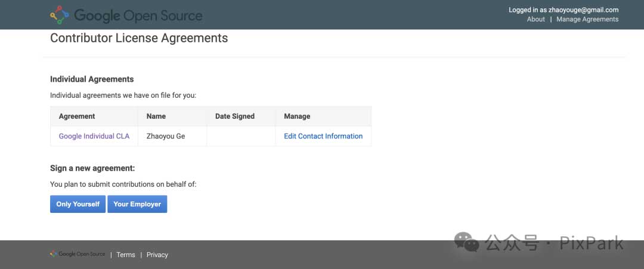Click the Agreement column header
The height and width of the screenshot is (269, 644).
[77, 116]
